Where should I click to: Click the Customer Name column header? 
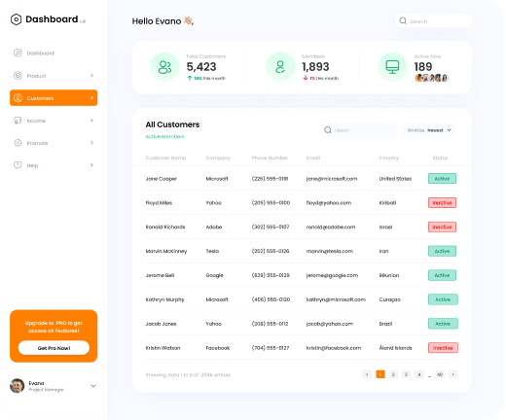click(165, 157)
